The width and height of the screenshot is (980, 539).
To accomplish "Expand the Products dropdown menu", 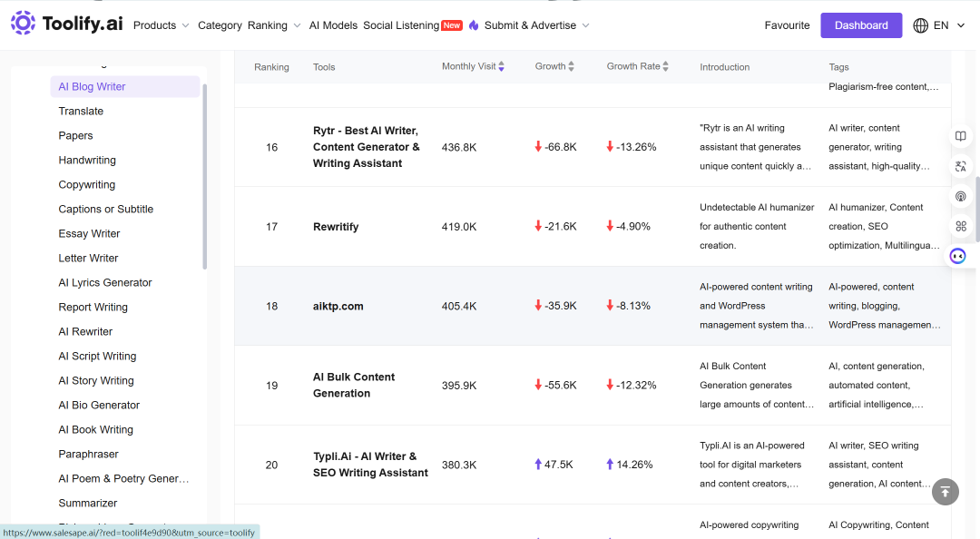I will pos(161,25).
